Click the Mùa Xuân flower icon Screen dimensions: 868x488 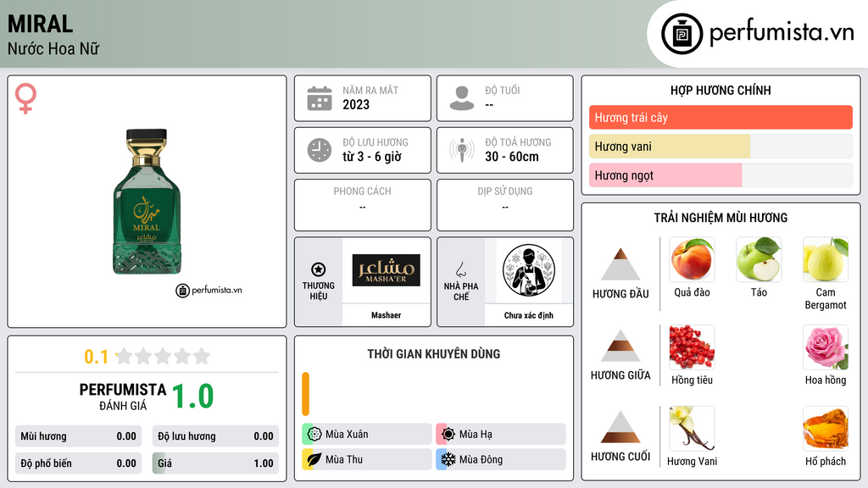pos(314,435)
